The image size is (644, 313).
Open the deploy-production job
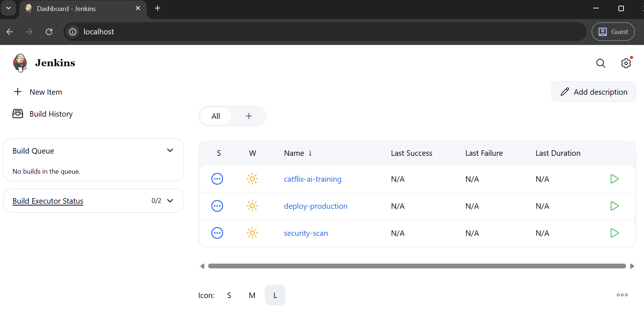point(316,206)
